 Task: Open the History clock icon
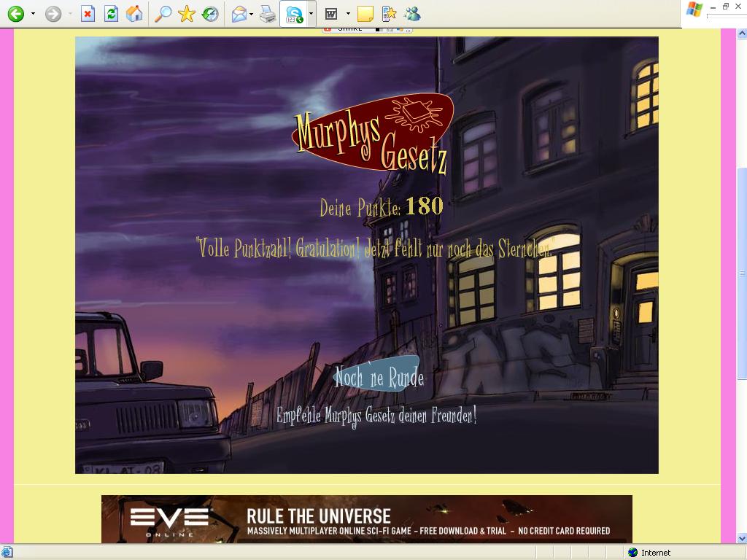tap(209, 14)
